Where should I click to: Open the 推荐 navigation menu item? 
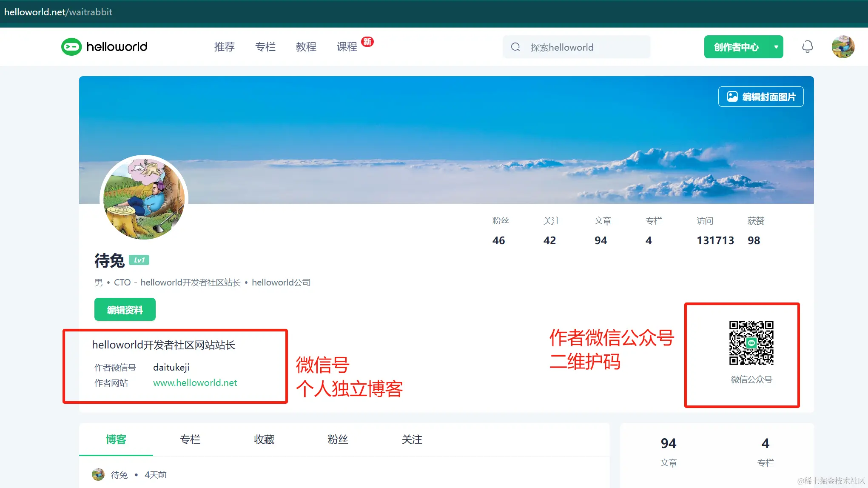pyautogui.click(x=224, y=47)
